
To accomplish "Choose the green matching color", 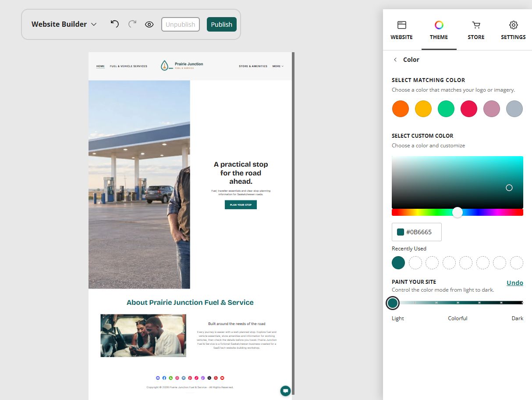I will click(x=446, y=109).
